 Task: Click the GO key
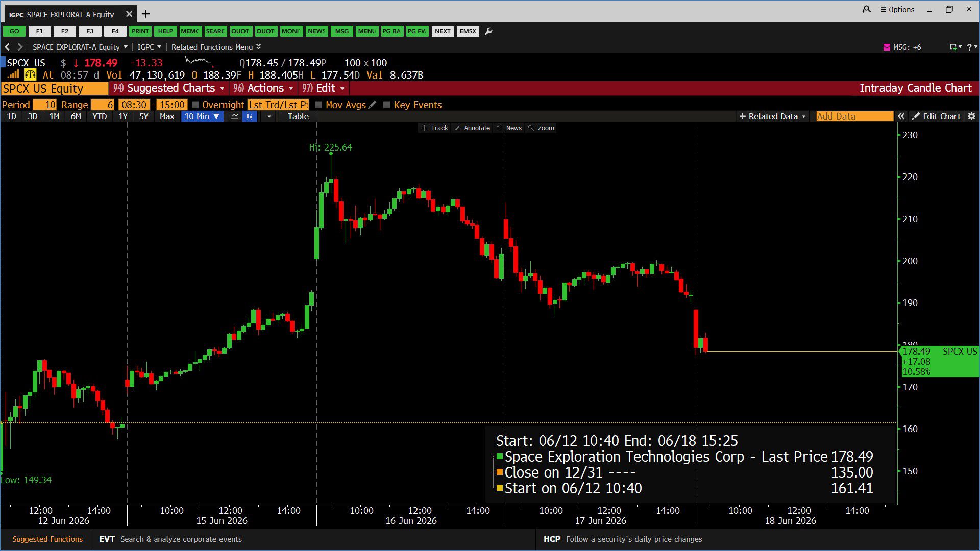coord(14,31)
